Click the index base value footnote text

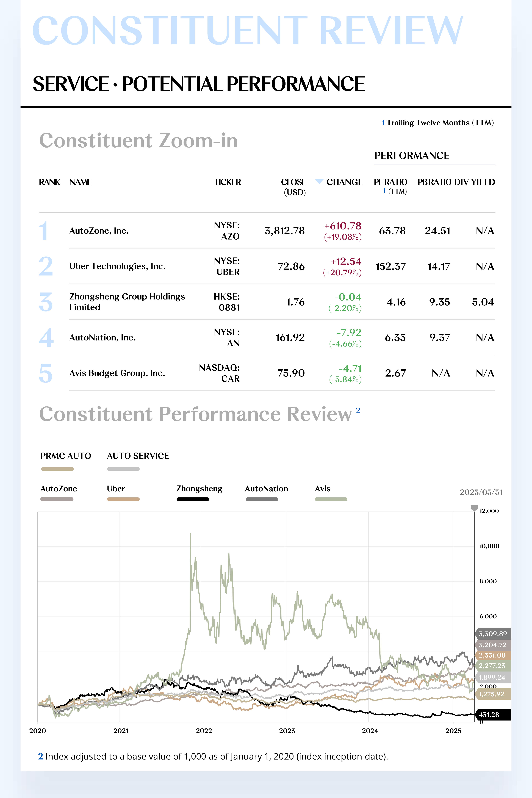click(x=213, y=757)
